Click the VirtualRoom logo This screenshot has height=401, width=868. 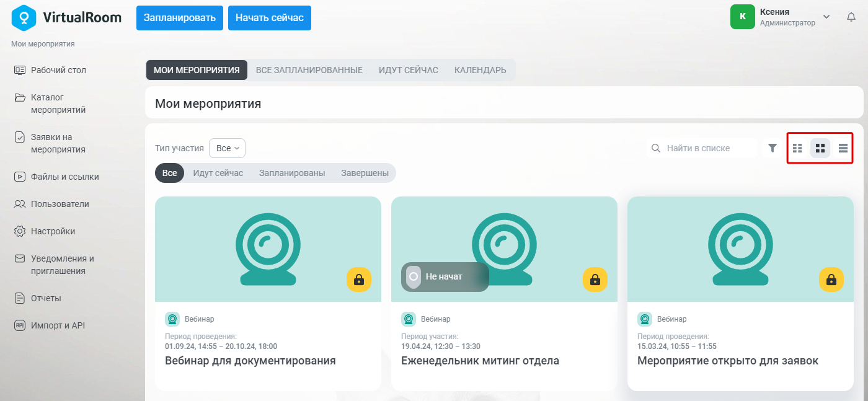[66, 17]
